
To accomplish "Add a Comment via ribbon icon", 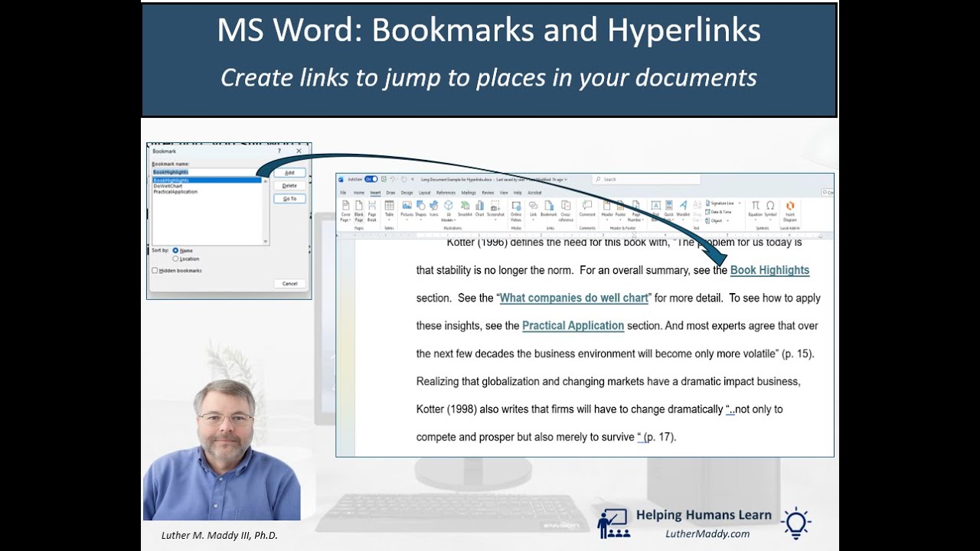I will tap(587, 209).
